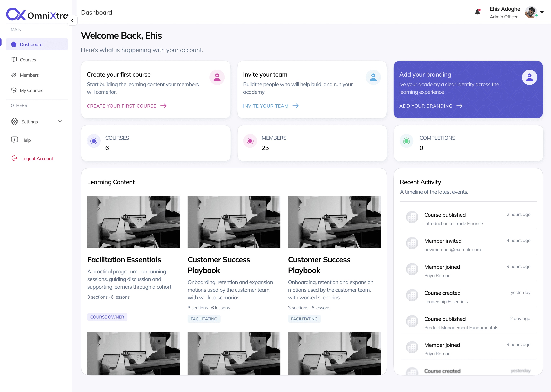Click Introduction to Trade Finance text
551x392 pixels.
click(x=453, y=224)
